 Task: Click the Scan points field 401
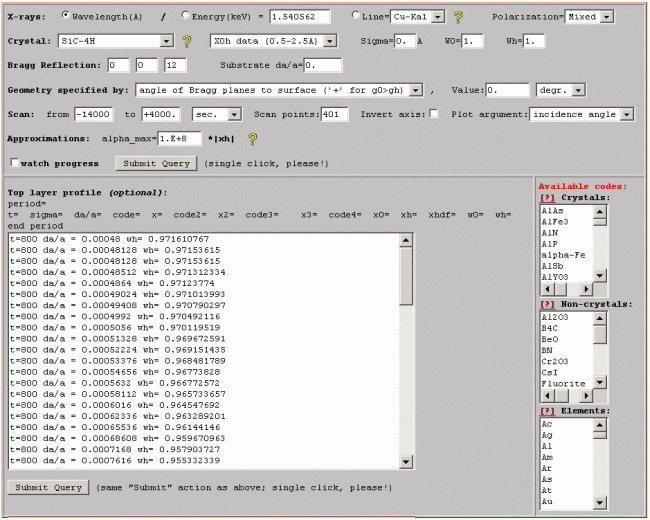coord(334,114)
